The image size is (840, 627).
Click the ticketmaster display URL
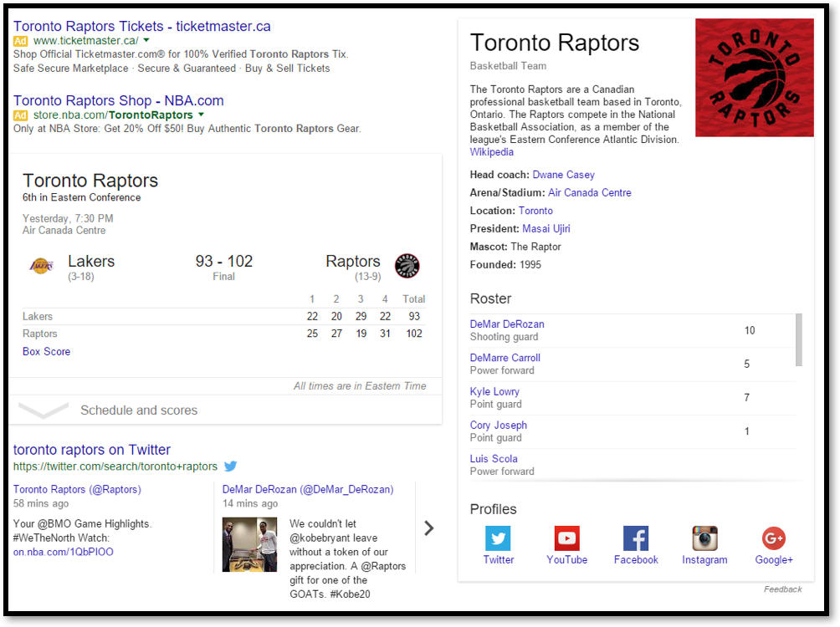(85, 41)
